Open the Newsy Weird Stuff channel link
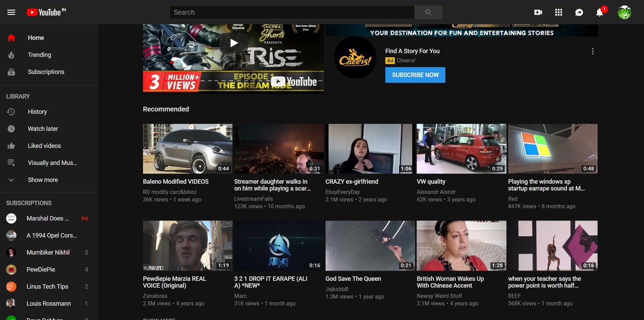 pos(440,296)
